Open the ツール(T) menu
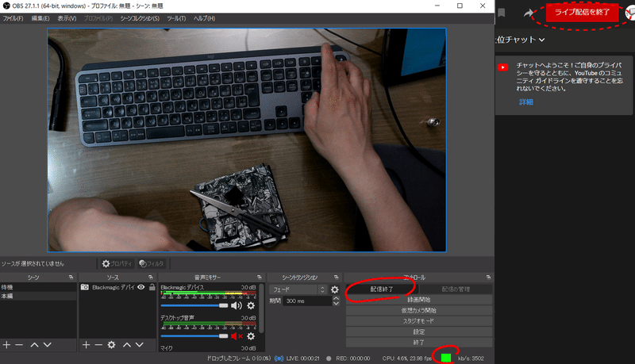 tap(176, 18)
